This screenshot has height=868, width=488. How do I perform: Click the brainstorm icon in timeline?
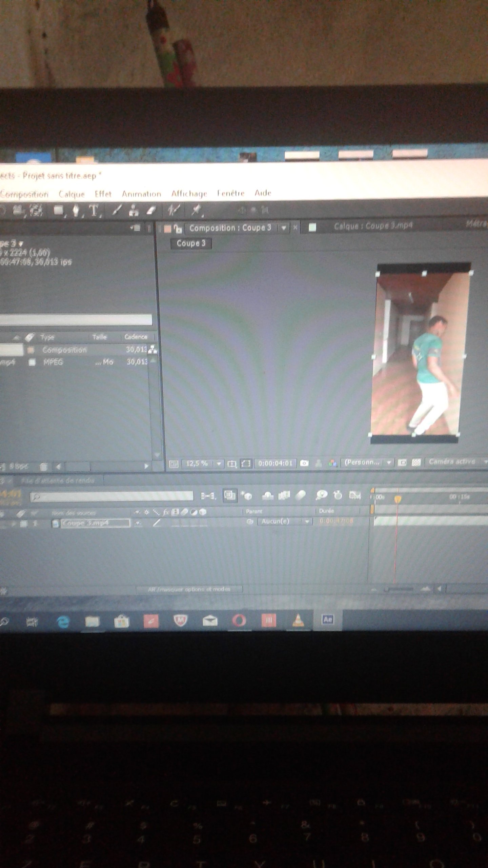[321, 495]
